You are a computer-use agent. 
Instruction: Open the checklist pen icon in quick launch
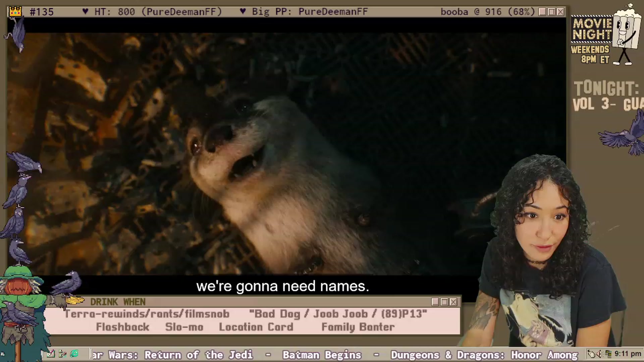(51, 354)
